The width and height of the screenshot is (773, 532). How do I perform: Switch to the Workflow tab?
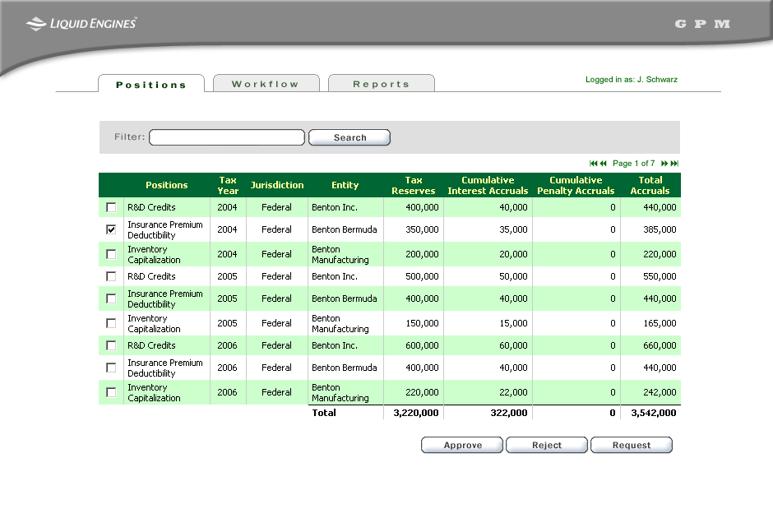(x=266, y=84)
